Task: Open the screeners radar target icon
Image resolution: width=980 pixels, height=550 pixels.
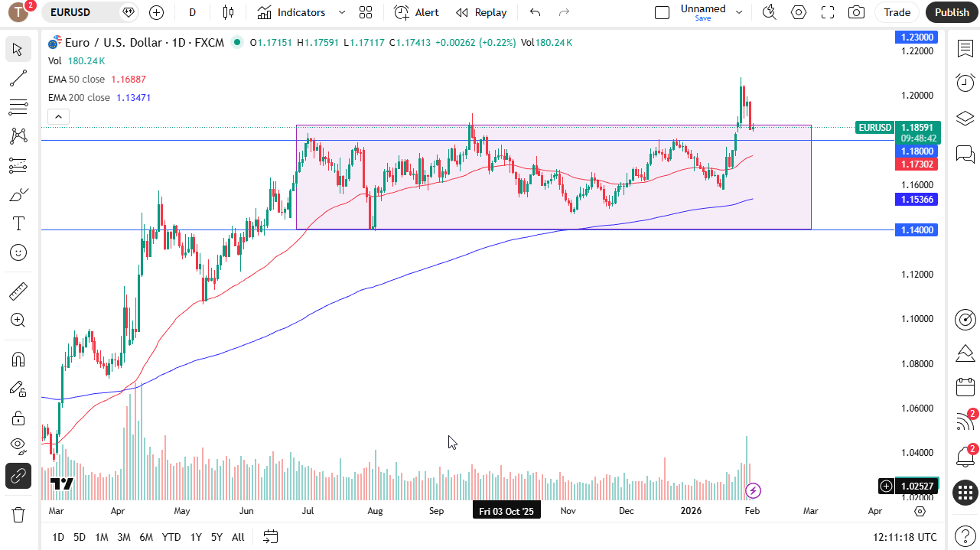Action: [x=965, y=319]
